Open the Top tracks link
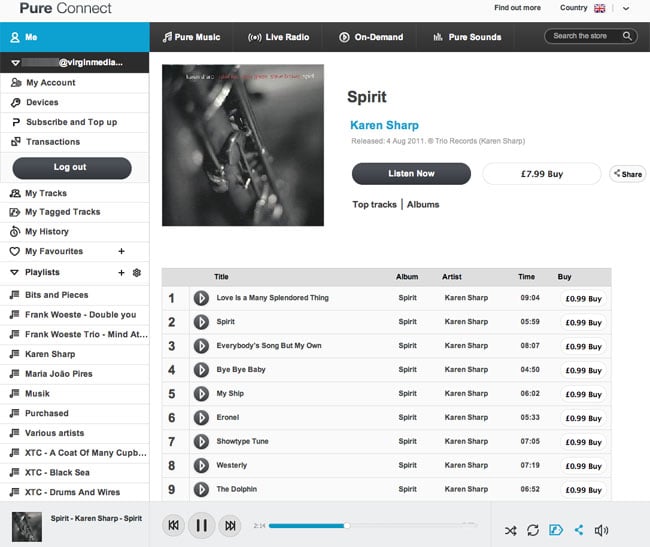Viewport: 650px width, 547px height. (374, 204)
